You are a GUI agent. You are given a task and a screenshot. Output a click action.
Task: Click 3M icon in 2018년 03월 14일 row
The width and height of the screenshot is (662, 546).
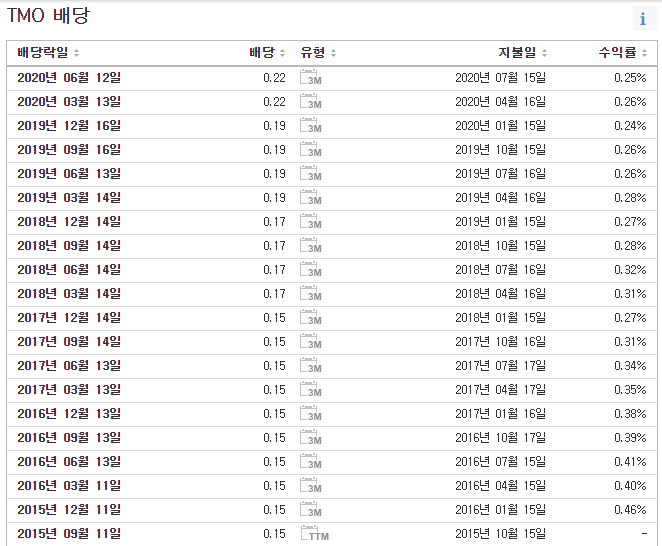click(x=311, y=294)
